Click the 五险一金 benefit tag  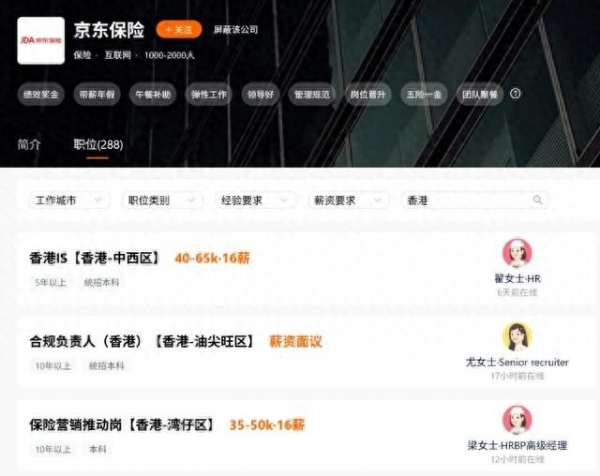424,94
